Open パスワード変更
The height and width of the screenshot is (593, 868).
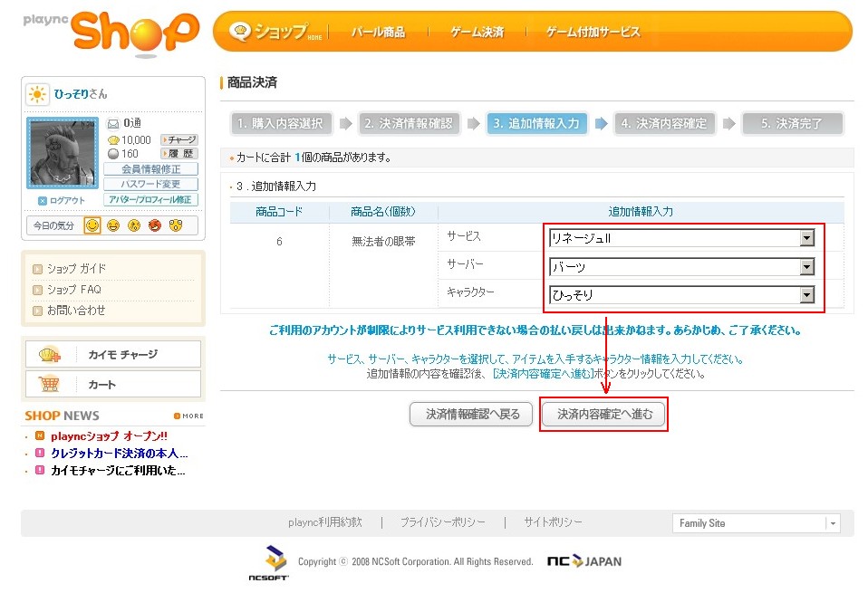(x=150, y=184)
